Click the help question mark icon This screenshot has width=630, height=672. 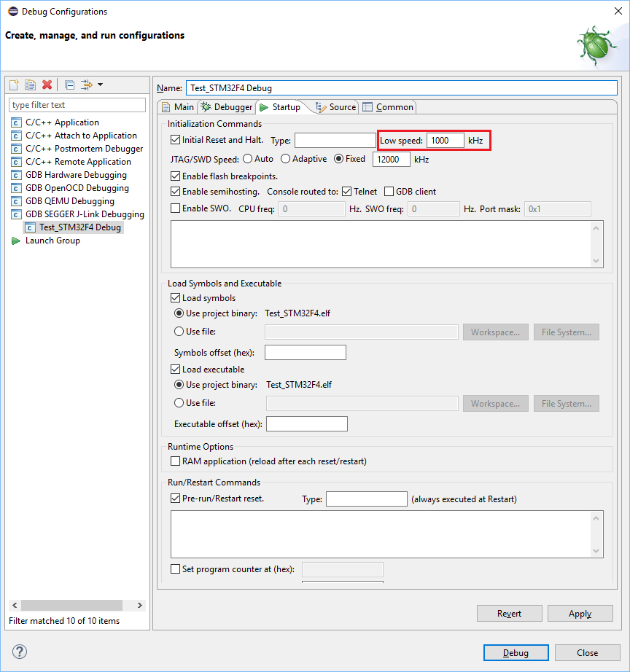coord(19,652)
